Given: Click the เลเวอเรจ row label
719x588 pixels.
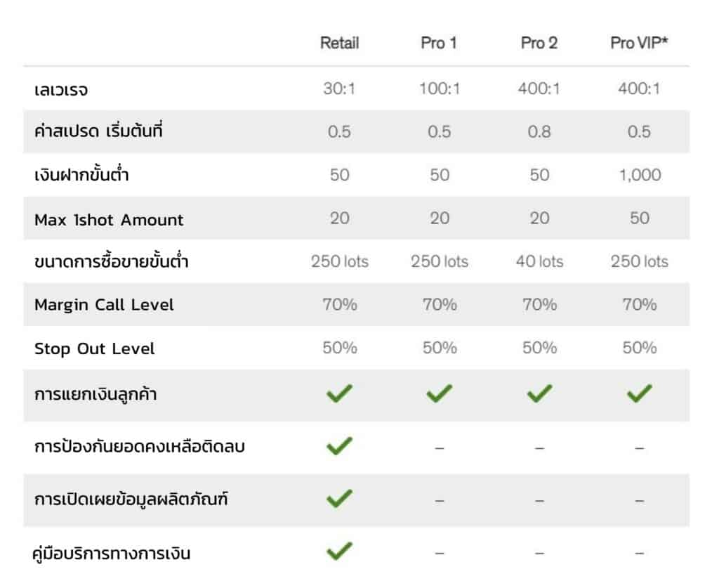Looking at the screenshot, I should coord(61,90).
